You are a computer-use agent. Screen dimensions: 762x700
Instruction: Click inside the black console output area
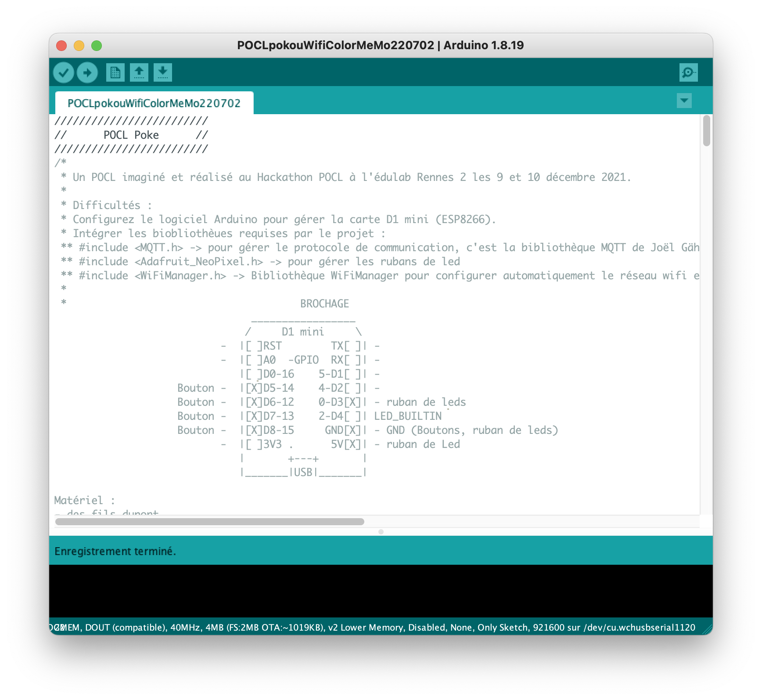(380, 591)
